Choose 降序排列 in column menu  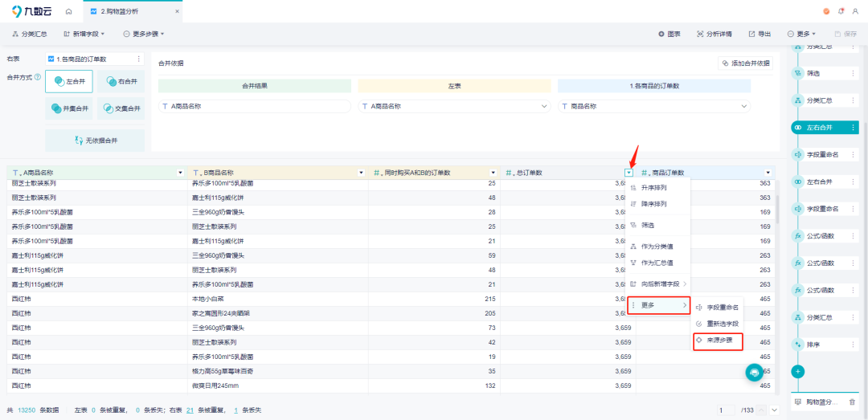tap(657, 204)
